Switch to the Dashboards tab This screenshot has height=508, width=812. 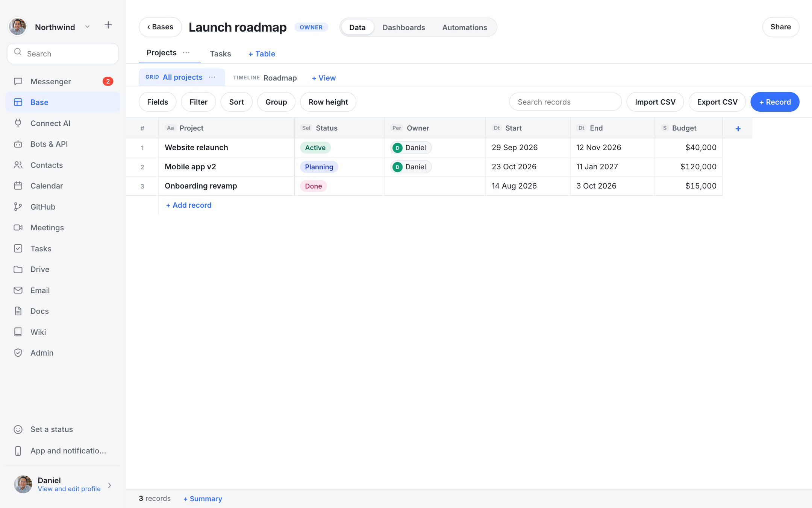point(404,27)
